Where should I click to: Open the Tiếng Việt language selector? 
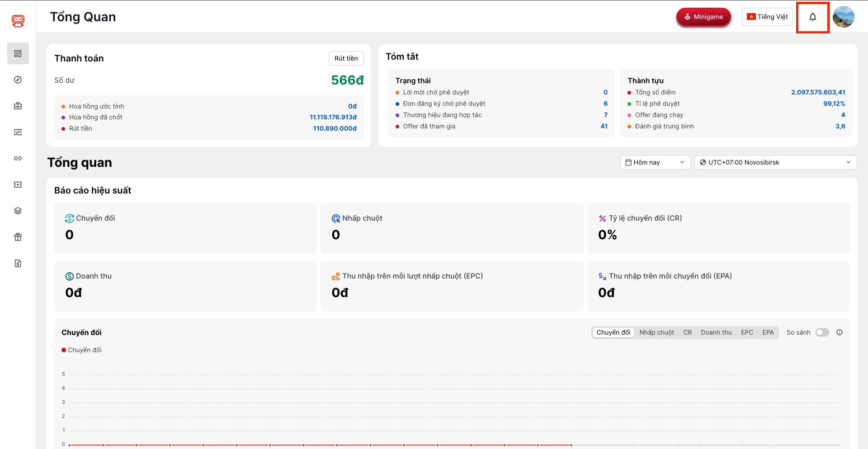(767, 17)
